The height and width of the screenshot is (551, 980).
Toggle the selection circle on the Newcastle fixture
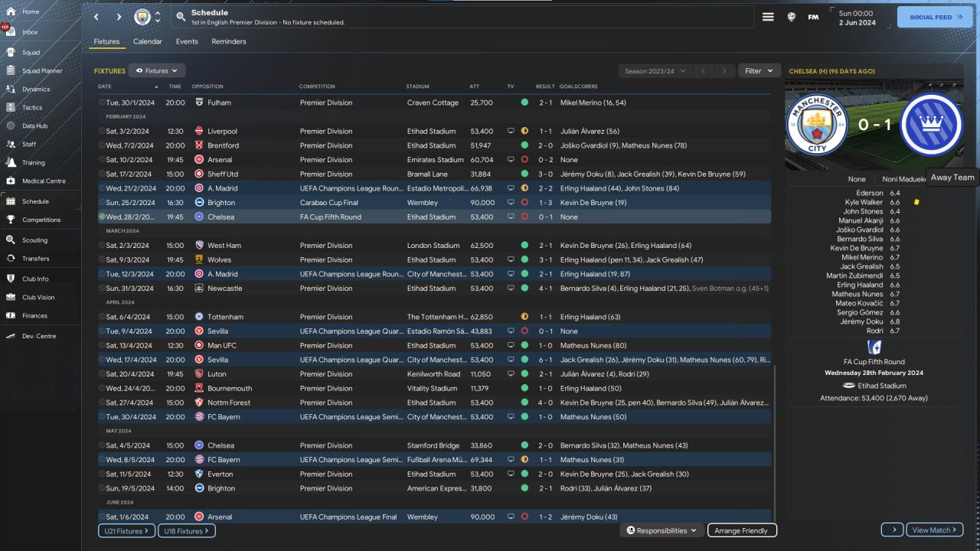click(x=102, y=289)
